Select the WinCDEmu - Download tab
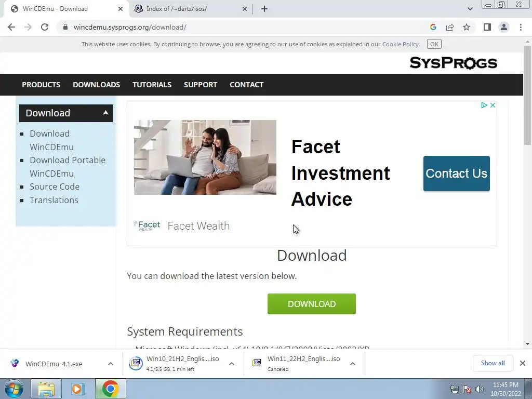This screenshot has width=532, height=399. pyautogui.click(x=66, y=9)
